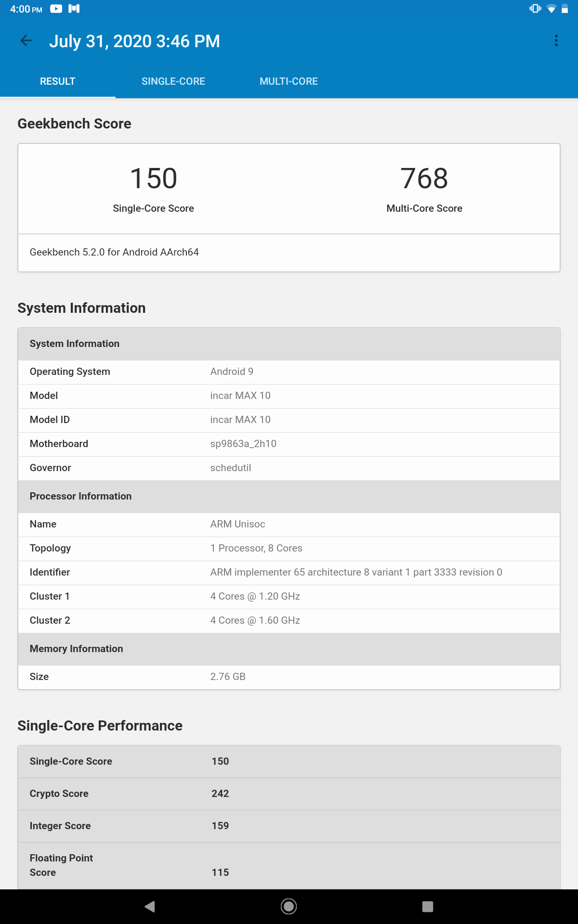
Task: Switch to the SINGLE-CORE tab
Action: [x=173, y=81]
